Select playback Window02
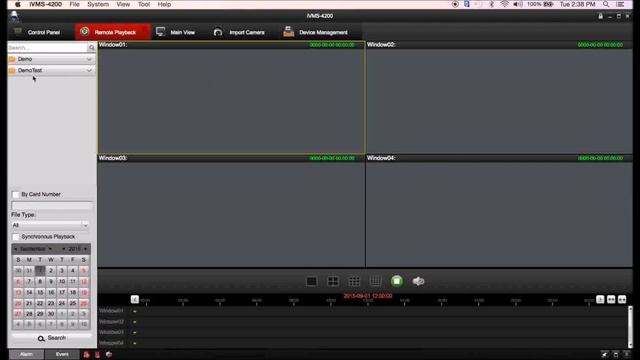 click(x=499, y=98)
